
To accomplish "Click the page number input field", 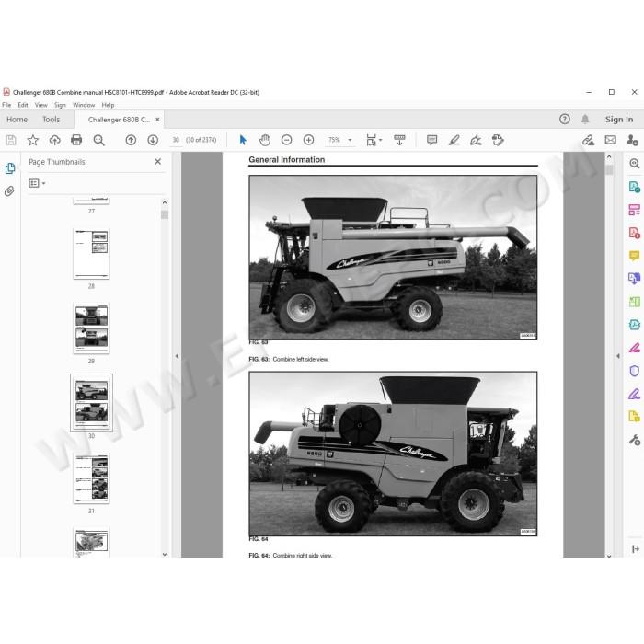I will click(x=176, y=140).
